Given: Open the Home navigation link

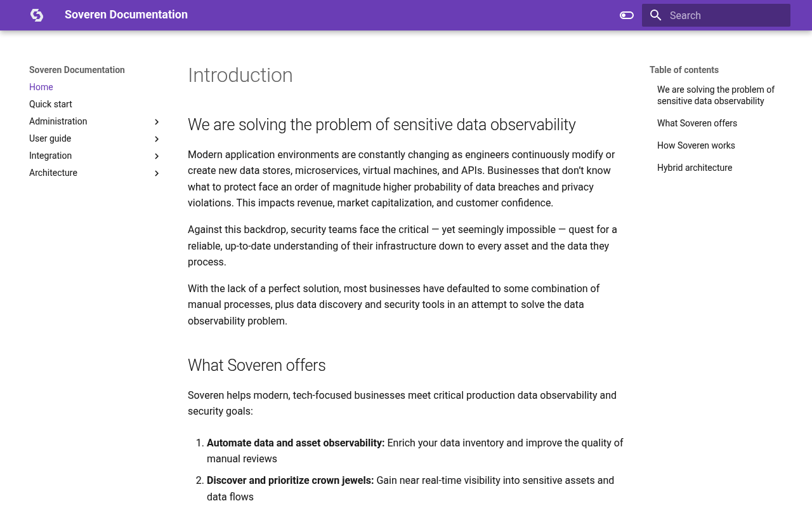Looking at the screenshot, I should [x=41, y=87].
